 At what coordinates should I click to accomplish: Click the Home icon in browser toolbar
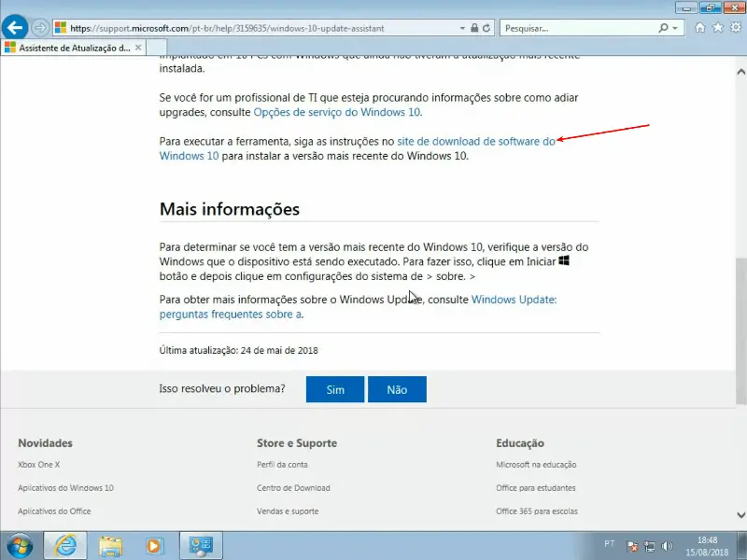(x=699, y=28)
